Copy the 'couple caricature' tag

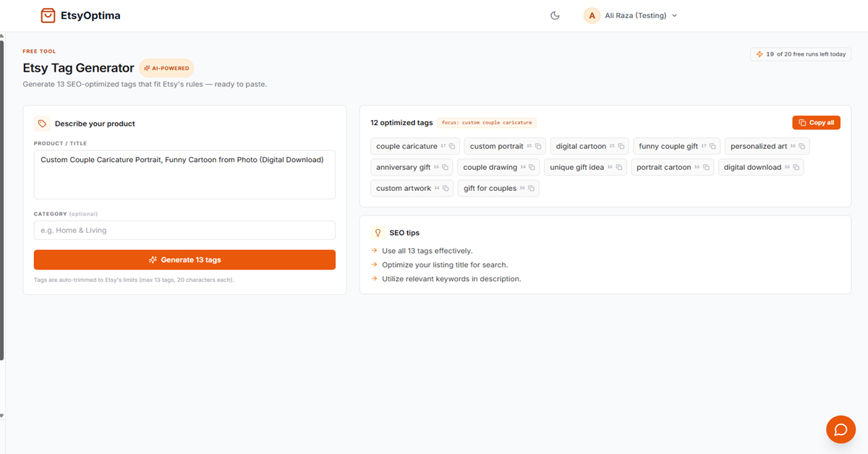453,147
